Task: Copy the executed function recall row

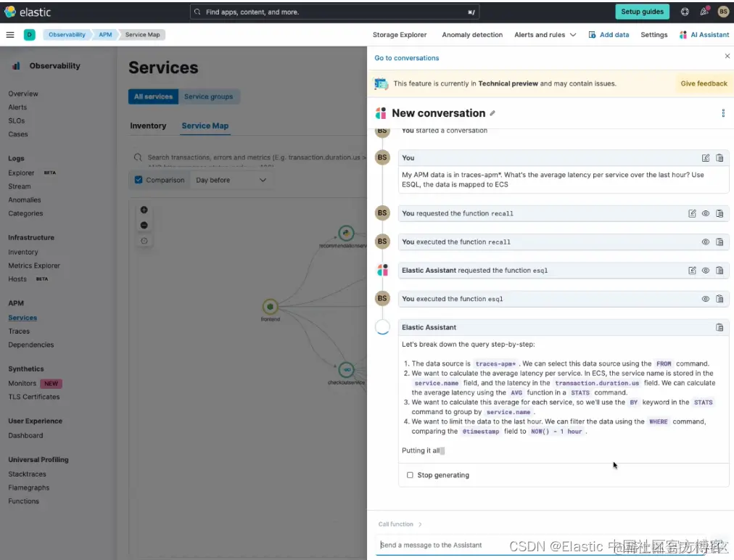Action: coord(719,242)
